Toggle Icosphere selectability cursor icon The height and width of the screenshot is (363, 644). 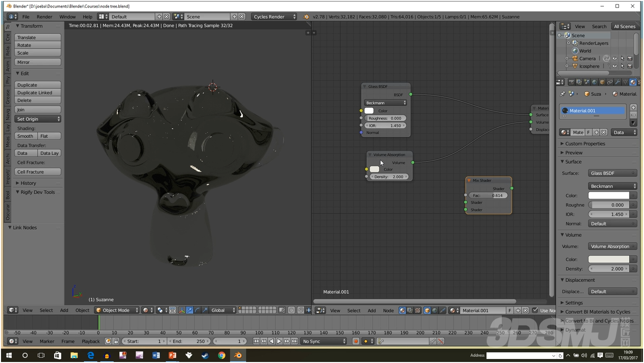tap(622, 66)
